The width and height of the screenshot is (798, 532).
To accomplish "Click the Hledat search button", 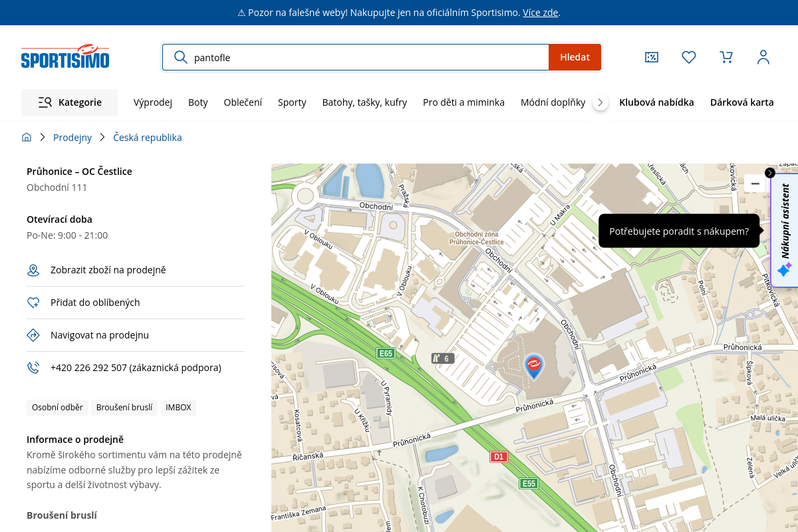I will 575,57.
